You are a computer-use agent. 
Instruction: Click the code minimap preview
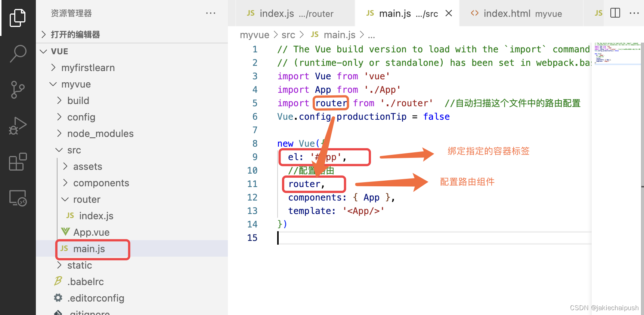617,53
